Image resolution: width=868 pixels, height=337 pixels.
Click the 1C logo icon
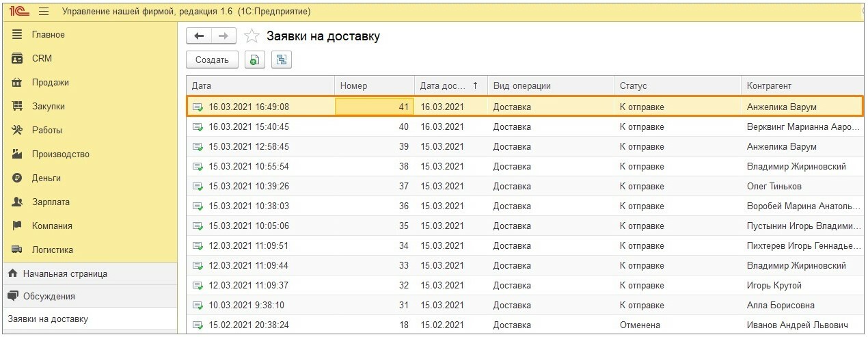[x=18, y=12]
